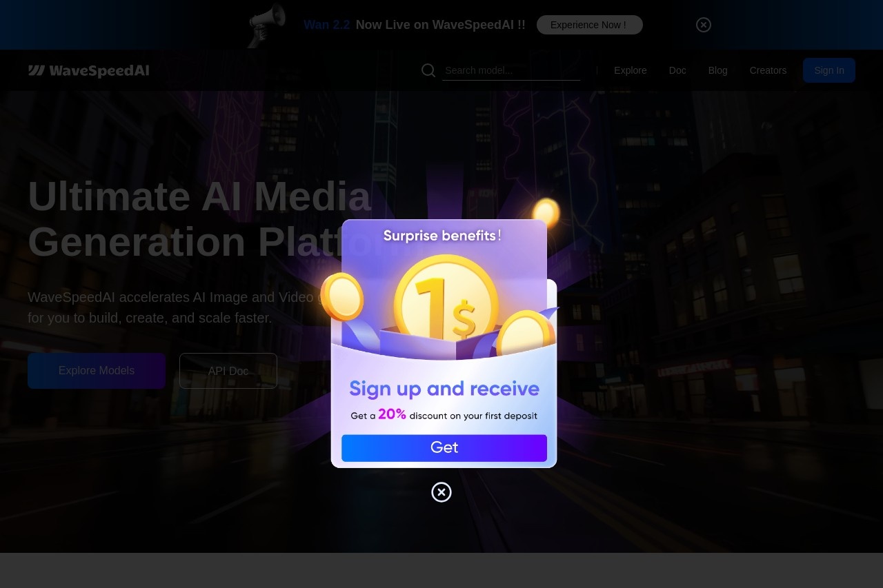Click the search magnifier icon
Viewport: 883px width, 588px height.
(x=428, y=70)
